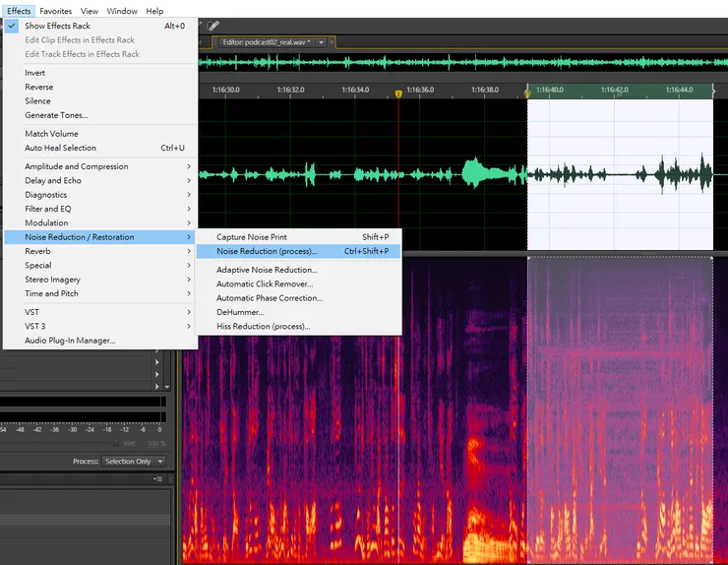This screenshot has width=728, height=565.
Task: Select the DeHummer... effect
Action: pos(240,312)
